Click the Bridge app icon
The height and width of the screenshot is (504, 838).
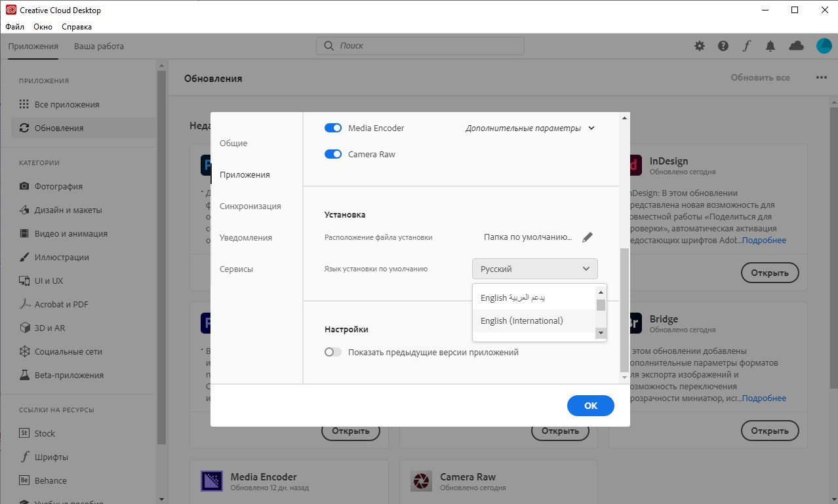(635, 324)
